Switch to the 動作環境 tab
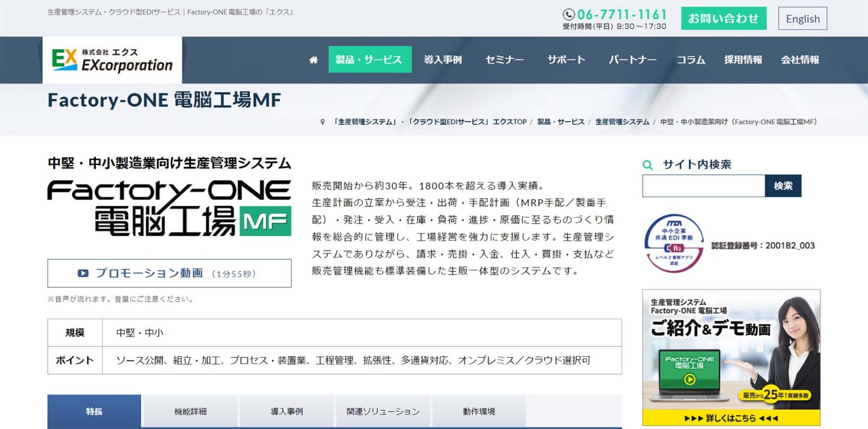Image resolution: width=868 pixels, height=429 pixels. click(479, 411)
